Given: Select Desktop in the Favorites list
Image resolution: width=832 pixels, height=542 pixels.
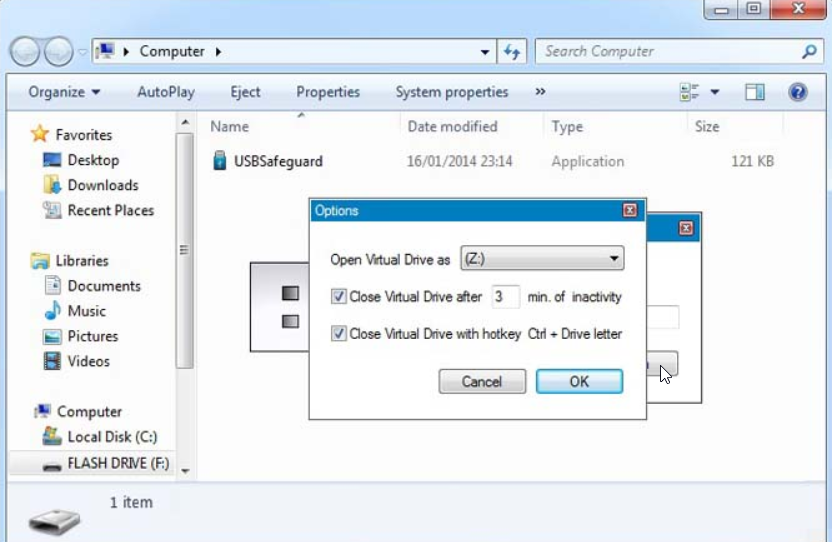Looking at the screenshot, I should (93, 160).
